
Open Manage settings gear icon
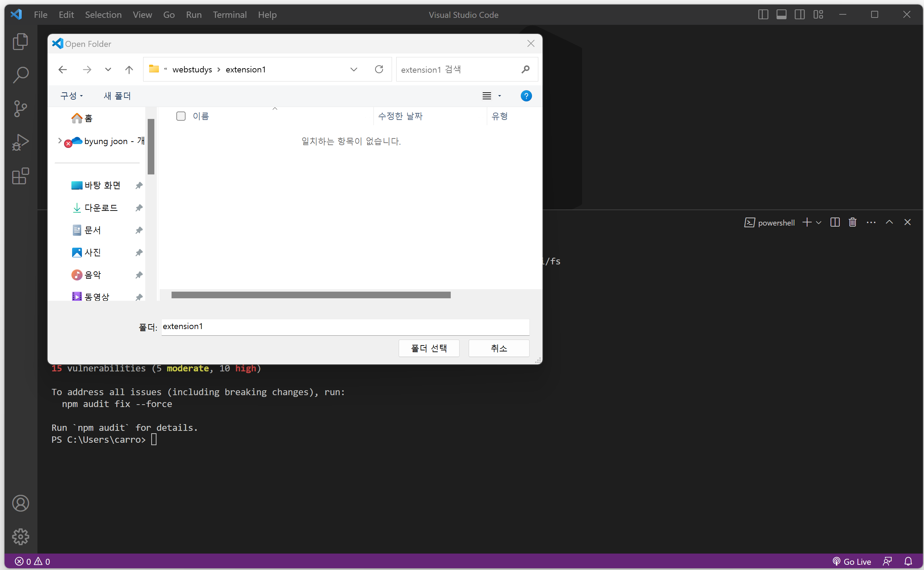[20, 536]
